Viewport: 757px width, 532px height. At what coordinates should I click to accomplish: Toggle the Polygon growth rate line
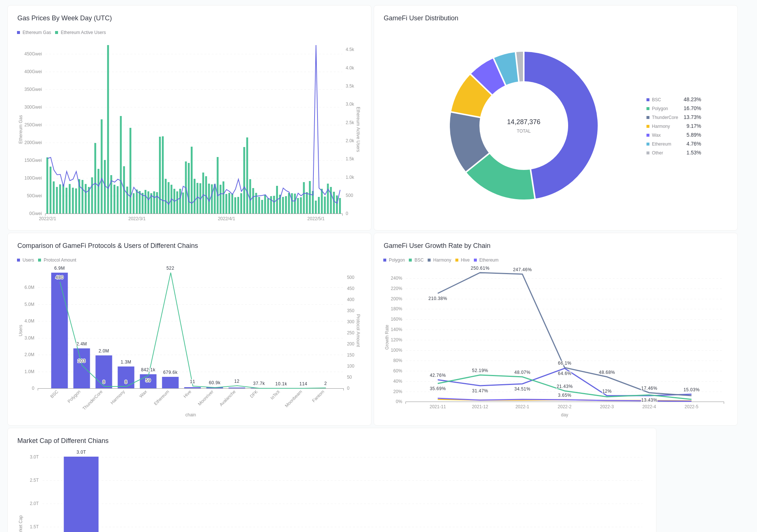(x=384, y=260)
